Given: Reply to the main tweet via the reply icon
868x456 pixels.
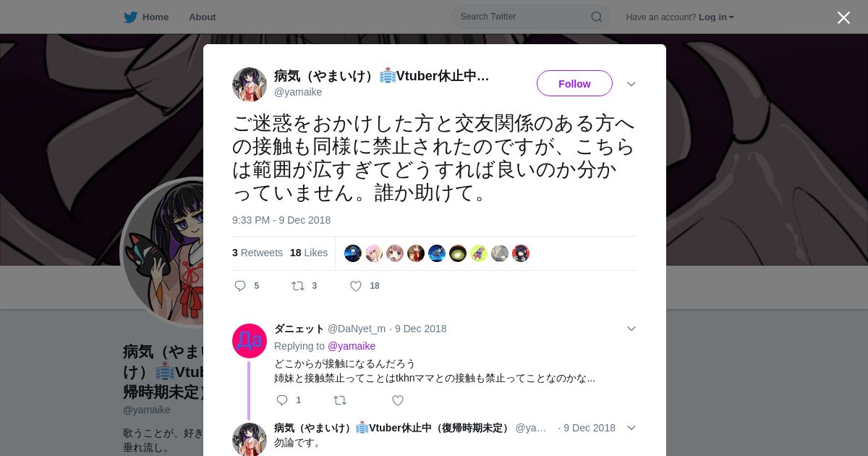Looking at the screenshot, I should point(241,286).
